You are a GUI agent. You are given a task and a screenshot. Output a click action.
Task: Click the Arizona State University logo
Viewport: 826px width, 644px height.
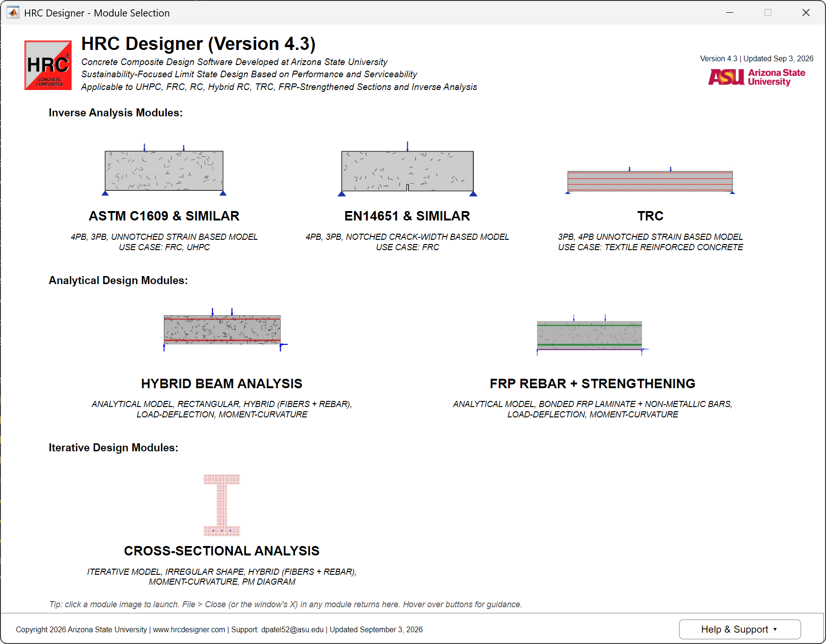point(757,77)
